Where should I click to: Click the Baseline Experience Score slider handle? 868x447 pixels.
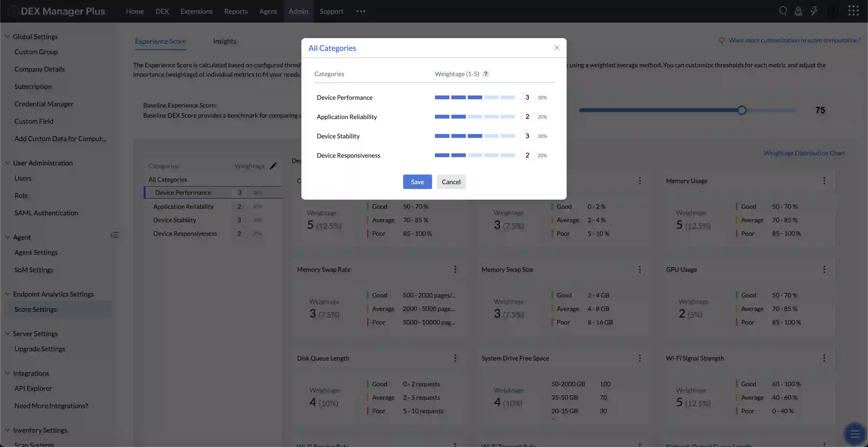pyautogui.click(x=742, y=110)
